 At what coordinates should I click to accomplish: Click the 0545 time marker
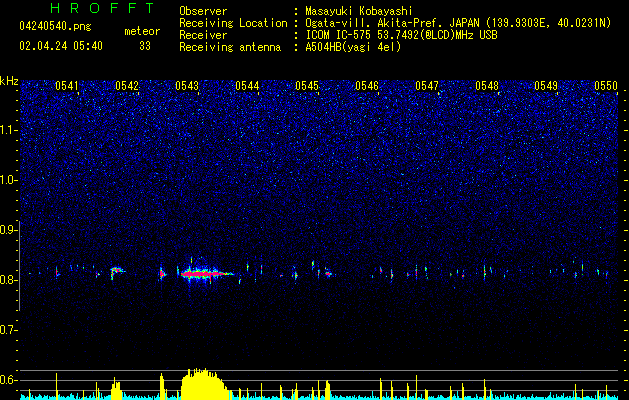tap(307, 85)
